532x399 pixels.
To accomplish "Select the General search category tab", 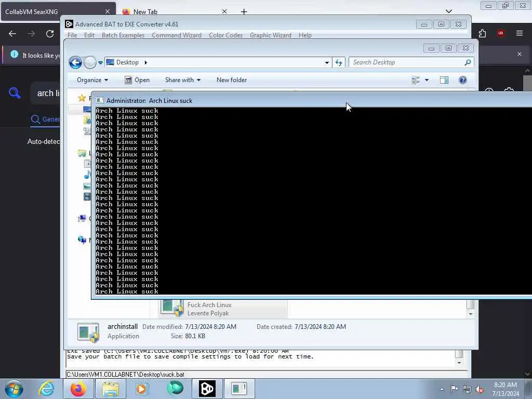I will 45,119.
